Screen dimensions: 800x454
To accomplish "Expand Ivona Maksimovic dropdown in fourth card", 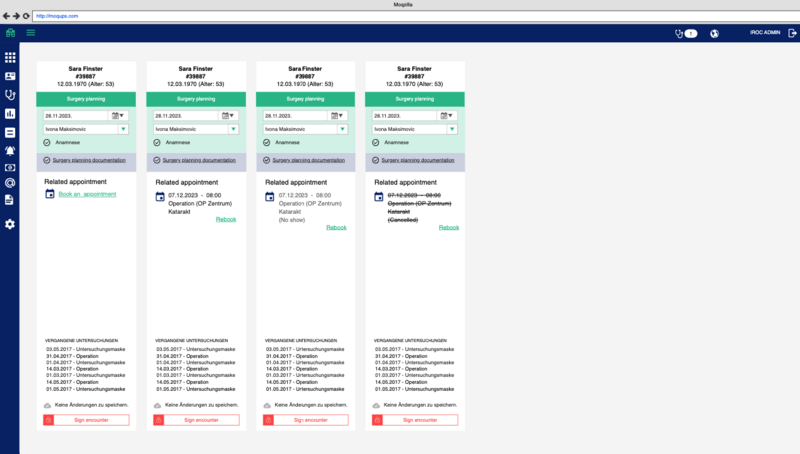I will click(x=453, y=129).
